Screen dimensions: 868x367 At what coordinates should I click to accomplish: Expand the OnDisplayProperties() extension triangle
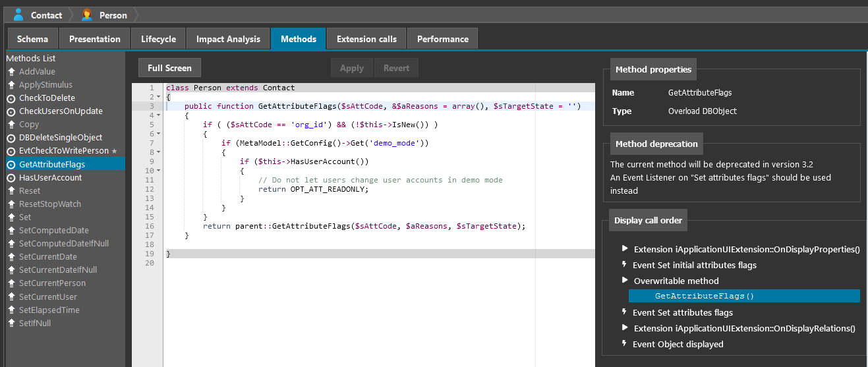tap(625, 249)
